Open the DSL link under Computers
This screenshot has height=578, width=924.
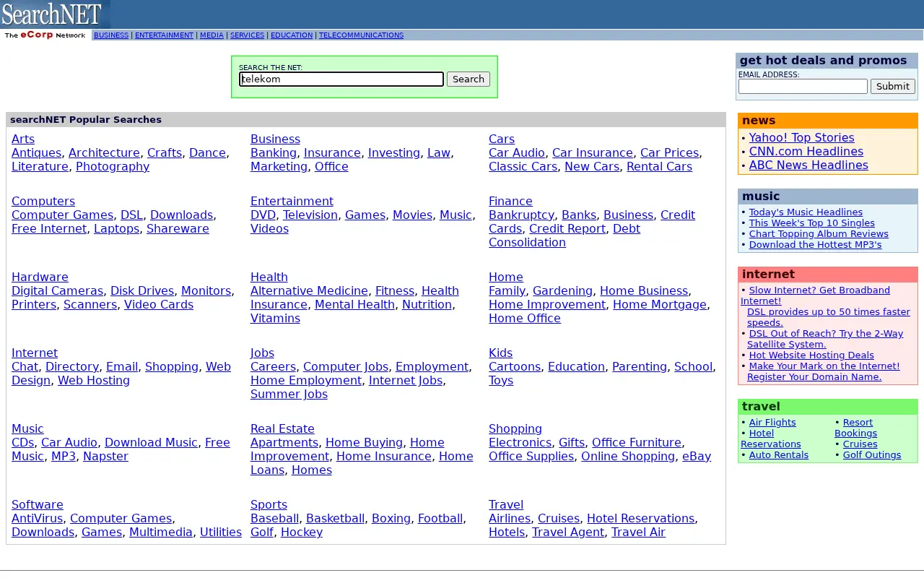click(x=131, y=215)
